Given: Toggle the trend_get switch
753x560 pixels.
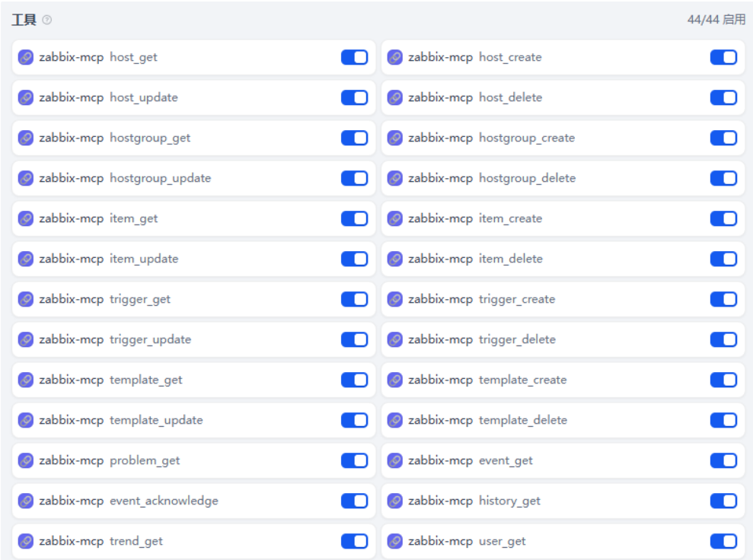Looking at the screenshot, I should tap(354, 541).
